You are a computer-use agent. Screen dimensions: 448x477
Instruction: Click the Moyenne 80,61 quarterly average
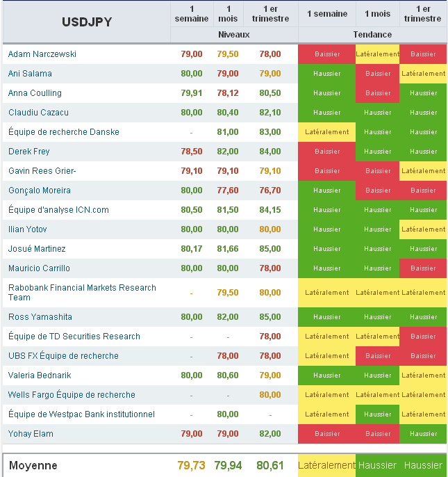coord(270,465)
